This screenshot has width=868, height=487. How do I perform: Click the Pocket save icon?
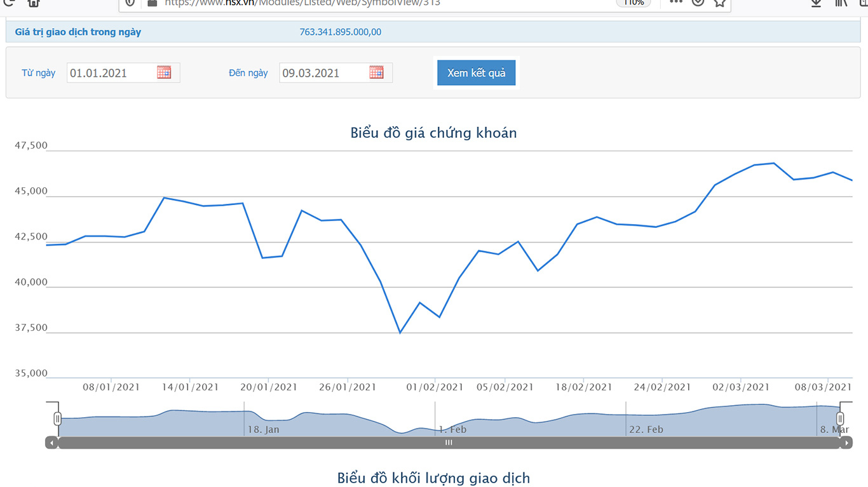point(698,3)
